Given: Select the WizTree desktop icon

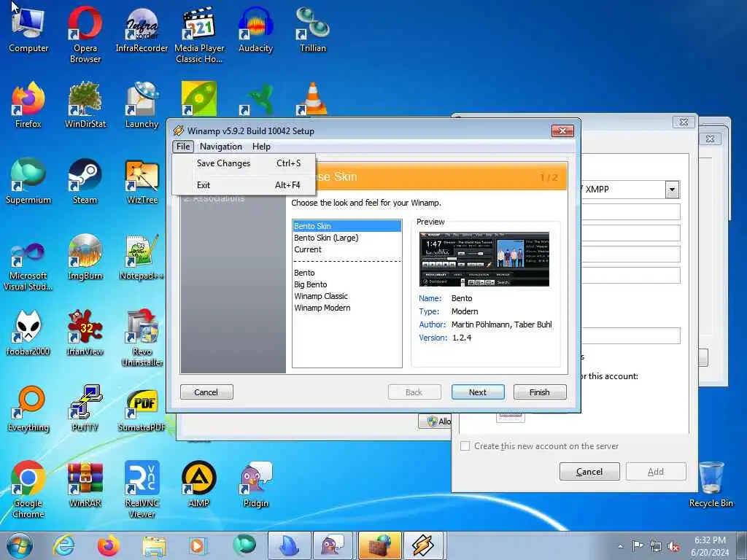Looking at the screenshot, I should [142, 182].
